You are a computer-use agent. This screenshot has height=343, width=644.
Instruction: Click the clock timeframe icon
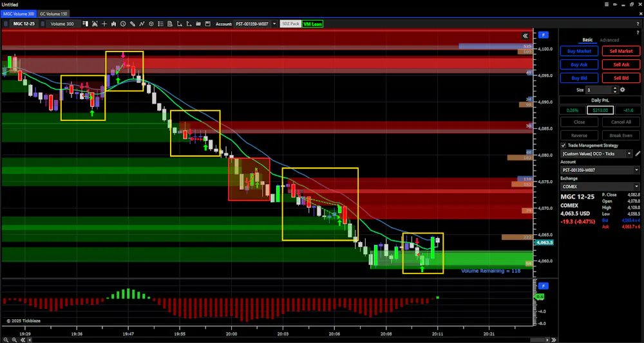click(x=123, y=24)
